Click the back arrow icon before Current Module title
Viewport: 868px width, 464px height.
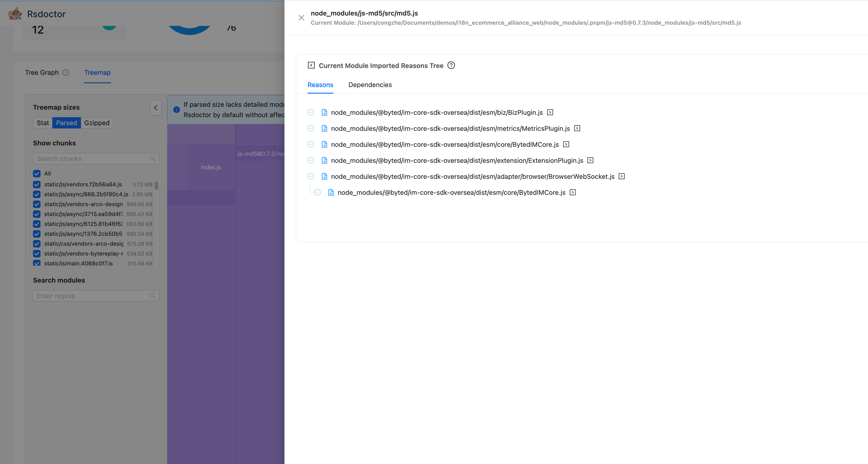click(311, 65)
